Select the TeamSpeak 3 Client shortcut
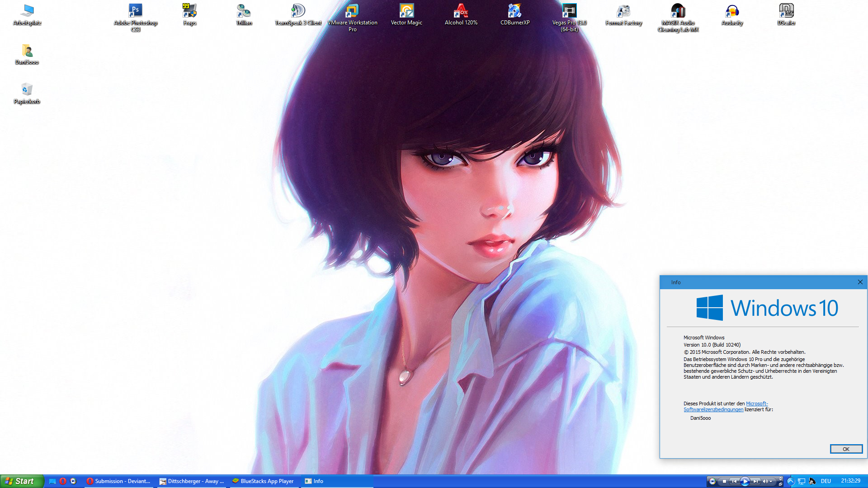 (298, 14)
